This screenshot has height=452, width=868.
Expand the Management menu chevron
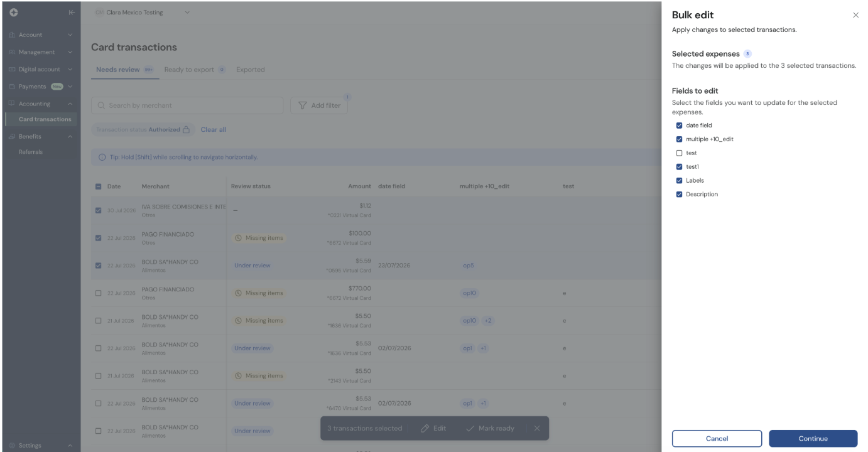tap(70, 52)
